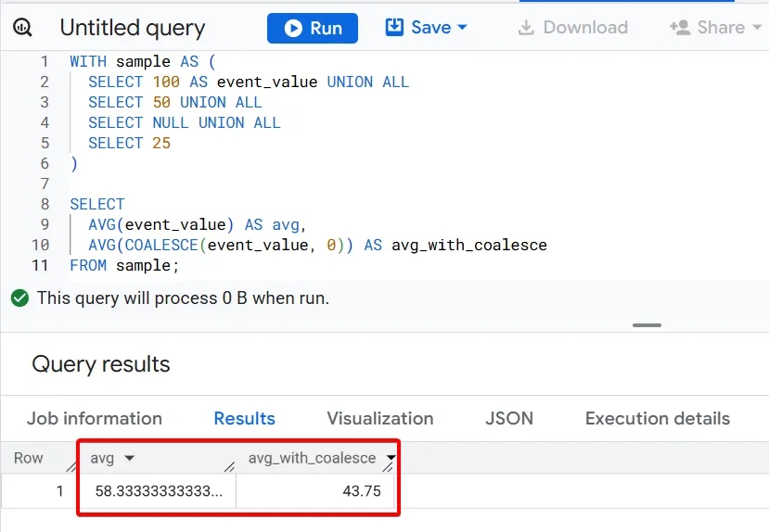The image size is (769, 532).
Task: Open the Share dropdown arrow
Action: point(757,28)
